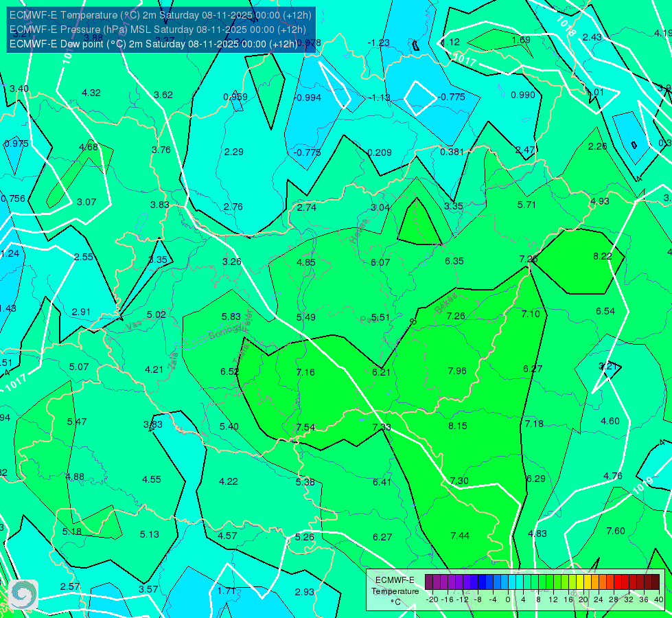Click the 5.71 temperature value
Viewport: 672px width, 618px height.
[x=526, y=205]
